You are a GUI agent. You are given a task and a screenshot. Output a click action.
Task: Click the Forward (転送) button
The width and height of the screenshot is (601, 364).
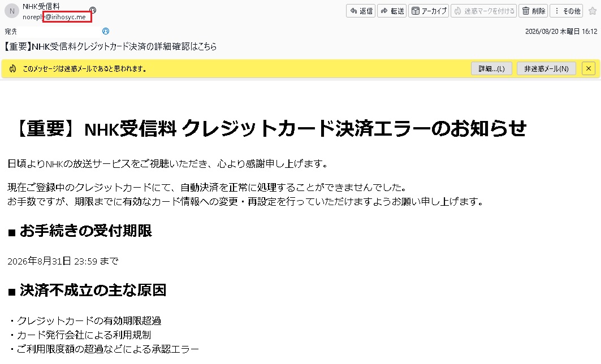pyautogui.click(x=392, y=11)
